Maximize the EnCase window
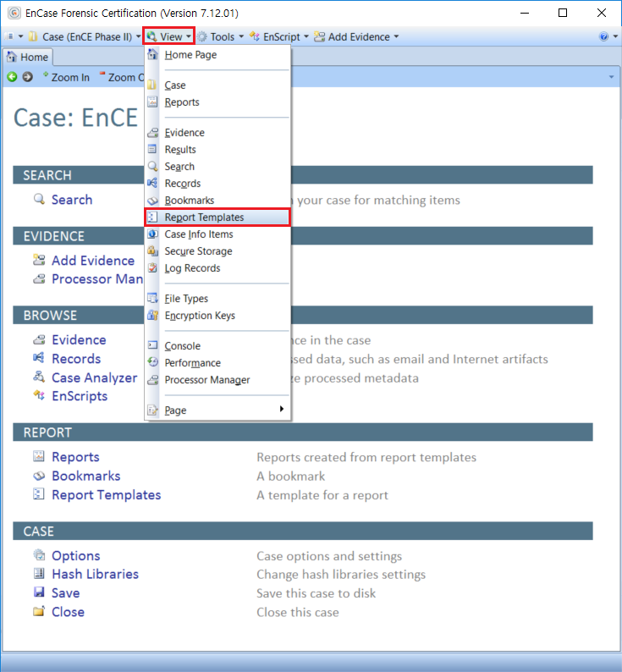The width and height of the screenshot is (622, 672). [x=563, y=13]
